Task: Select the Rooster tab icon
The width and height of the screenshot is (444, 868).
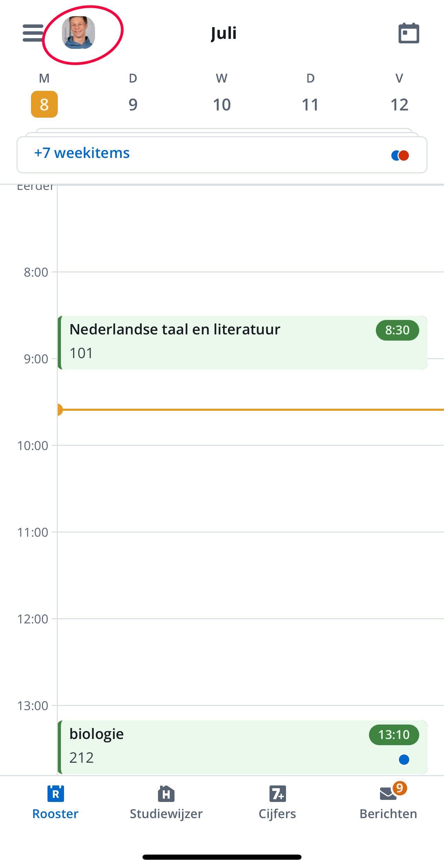Action: point(55,793)
